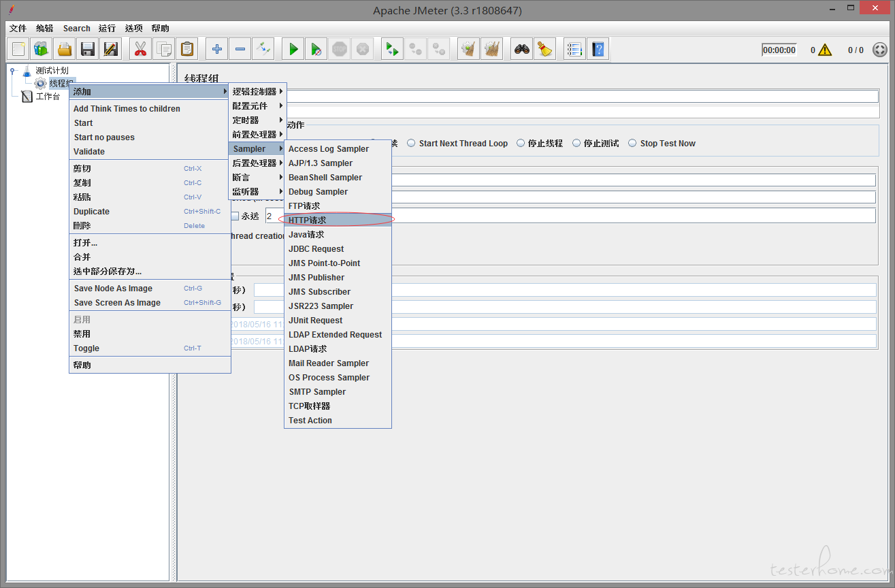Click the Remote Start All toolbar icon

pyautogui.click(x=393, y=49)
